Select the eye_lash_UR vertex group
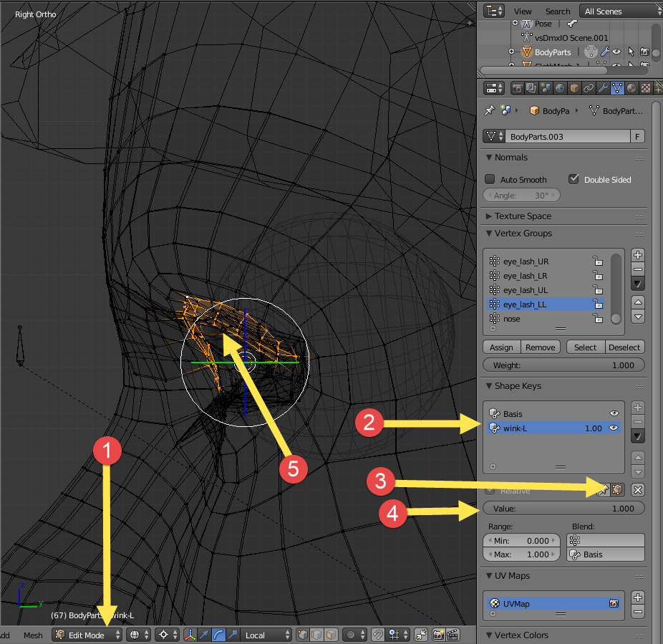The image size is (663, 644). tap(526, 261)
